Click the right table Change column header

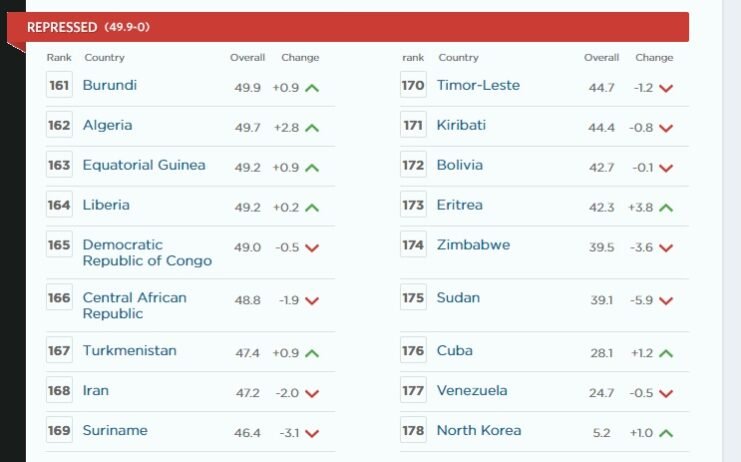click(654, 58)
